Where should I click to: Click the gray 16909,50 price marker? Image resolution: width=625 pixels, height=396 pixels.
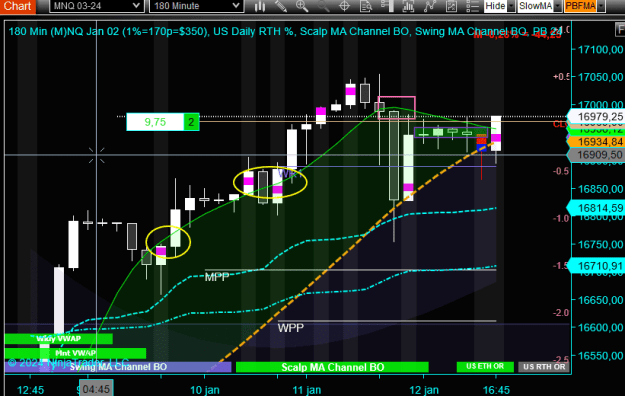tap(596, 155)
